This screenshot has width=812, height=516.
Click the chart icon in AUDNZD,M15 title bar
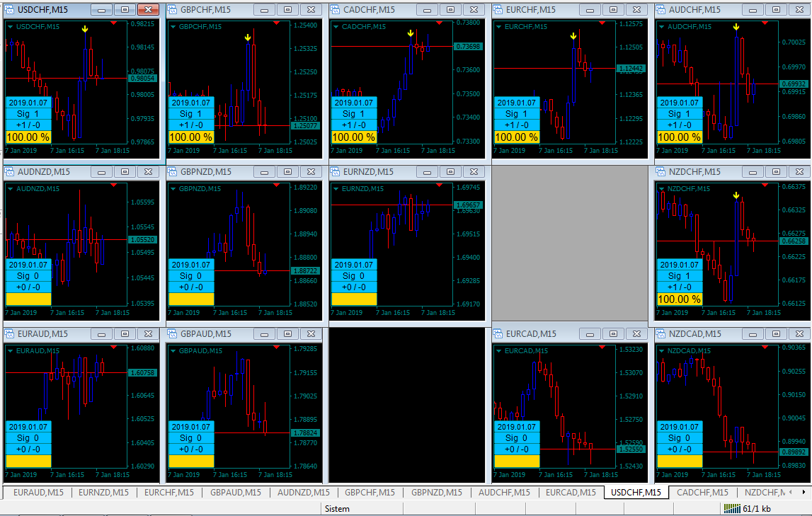point(9,171)
